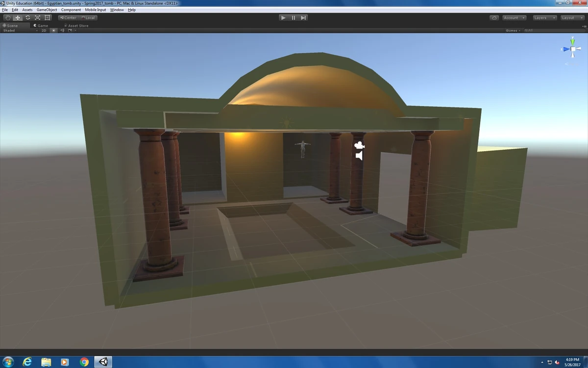Select the audio speaker gizmo in scene
588x368 pixels.
click(x=359, y=156)
